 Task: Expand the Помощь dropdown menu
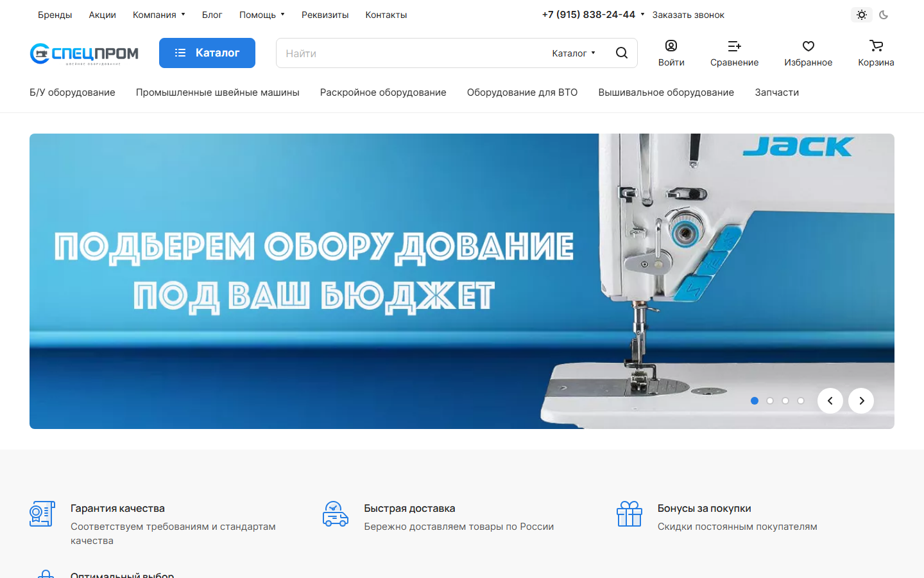pyautogui.click(x=262, y=15)
